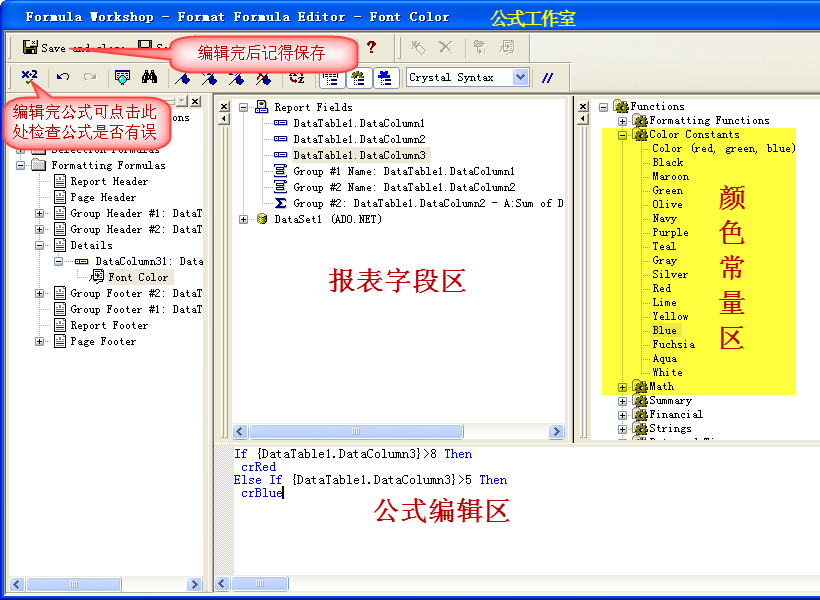
Task: Select the Blue color constant
Action: point(664,330)
